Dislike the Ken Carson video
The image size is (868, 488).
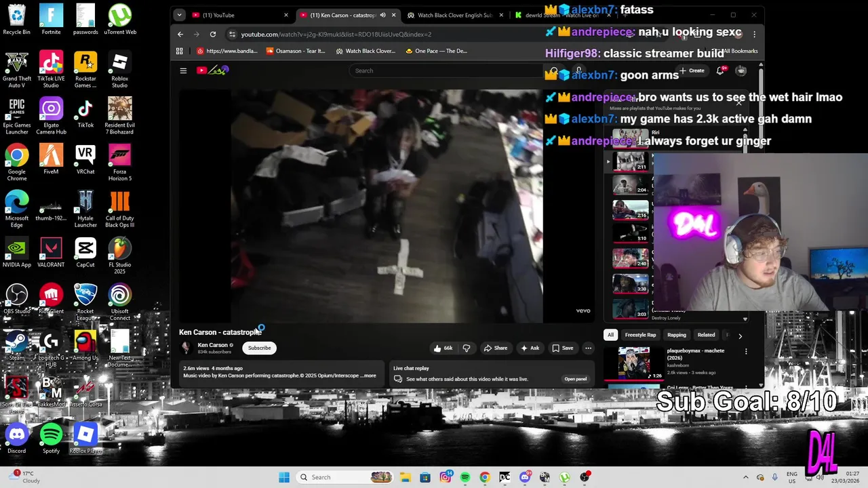point(467,348)
